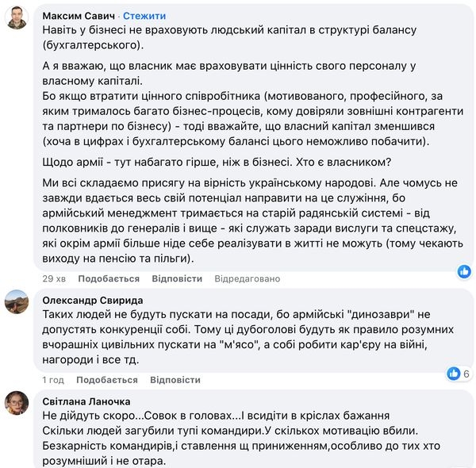Open the like reaction on Максим Савич's comment
Image resolution: width=476 pixels, height=468 pixels.
464,271
